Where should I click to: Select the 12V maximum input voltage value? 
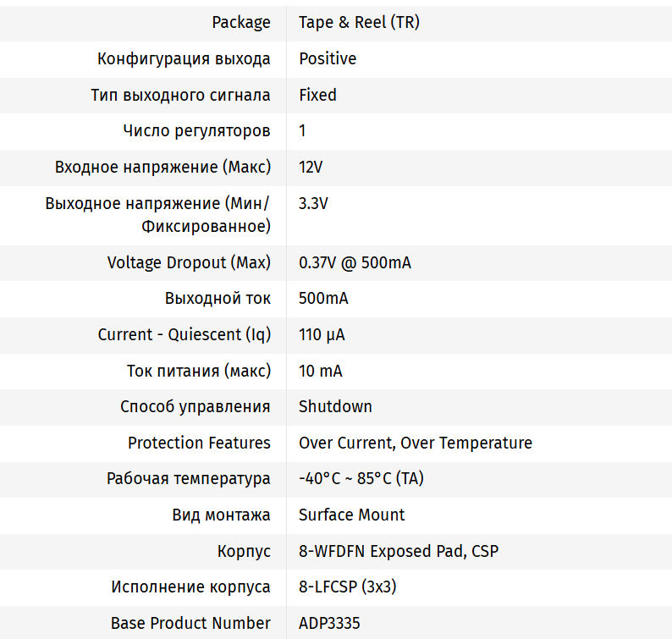pos(311,168)
